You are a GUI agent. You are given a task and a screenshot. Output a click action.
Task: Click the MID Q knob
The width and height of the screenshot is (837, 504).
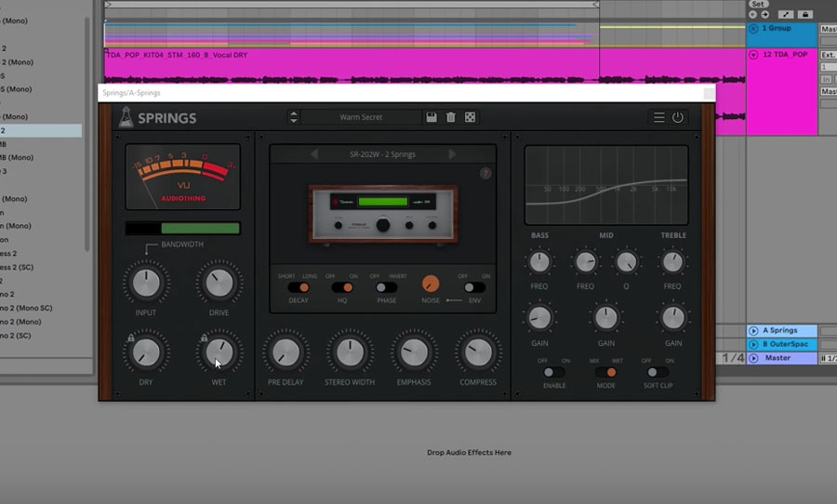coord(626,261)
